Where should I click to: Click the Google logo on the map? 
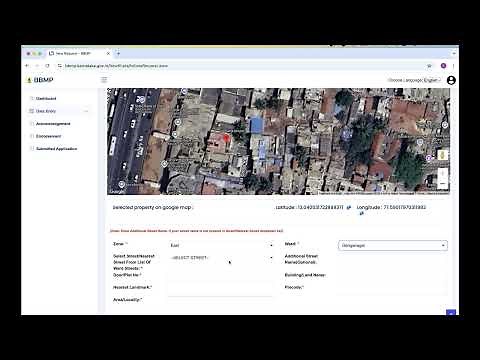click(117, 191)
